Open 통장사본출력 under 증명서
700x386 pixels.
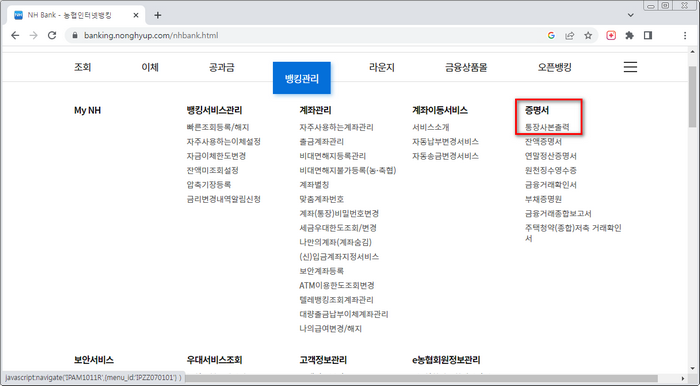coord(547,127)
